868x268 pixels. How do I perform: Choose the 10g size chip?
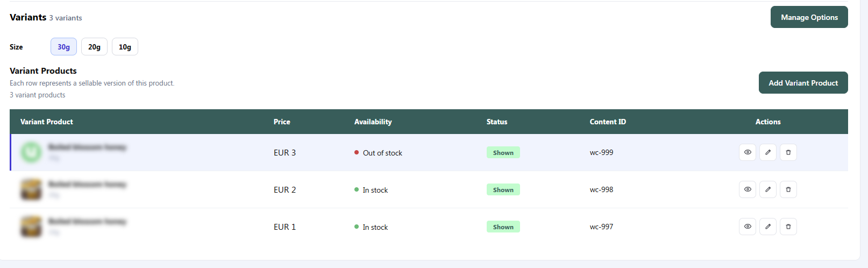(x=125, y=47)
